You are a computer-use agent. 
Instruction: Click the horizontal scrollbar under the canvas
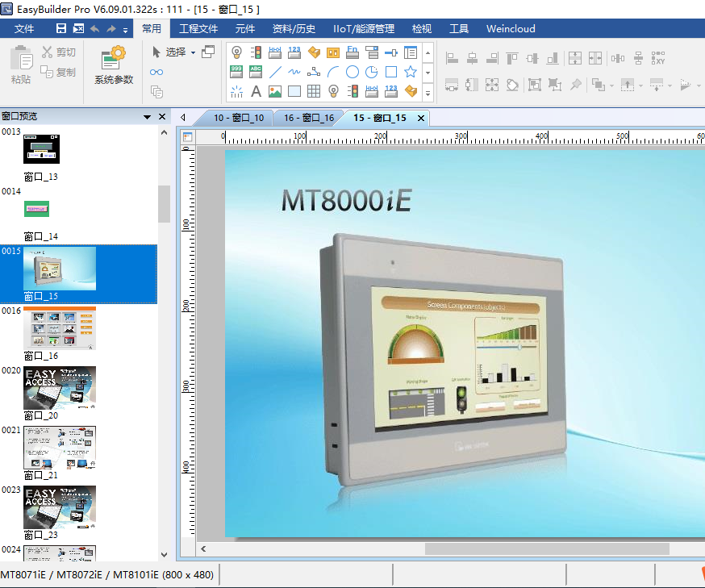(546, 548)
